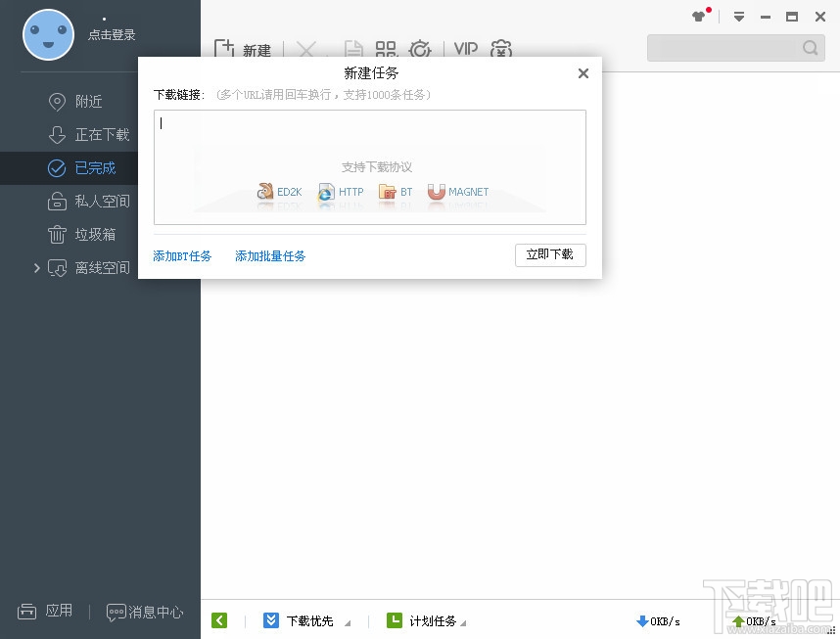The image size is (840, 639).
Task: Toggle 下载优先 download priority mode
Action: tap(271, 620)
